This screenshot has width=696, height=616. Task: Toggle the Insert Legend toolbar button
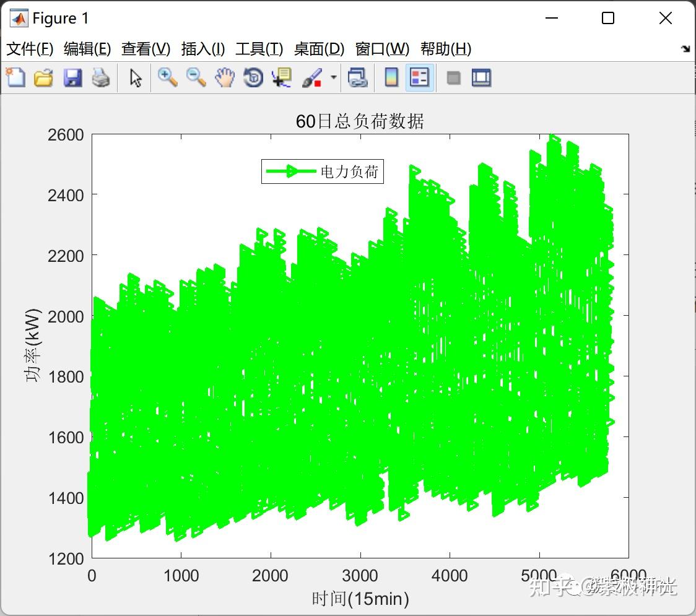tap(419, 77)
